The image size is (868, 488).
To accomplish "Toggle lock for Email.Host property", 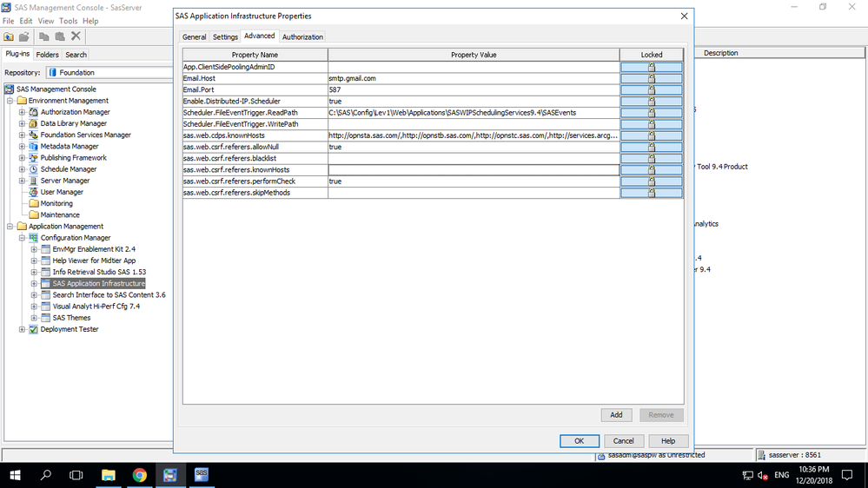I will click(651, 78).
